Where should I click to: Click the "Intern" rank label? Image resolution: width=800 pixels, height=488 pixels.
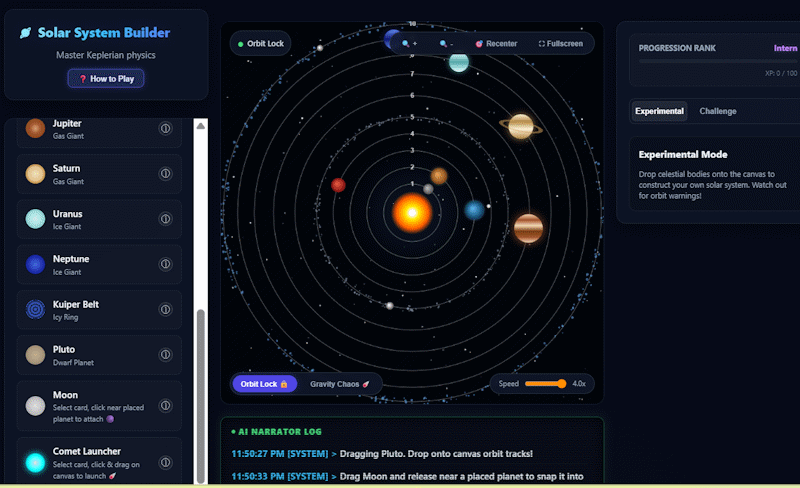click(785, 48)
